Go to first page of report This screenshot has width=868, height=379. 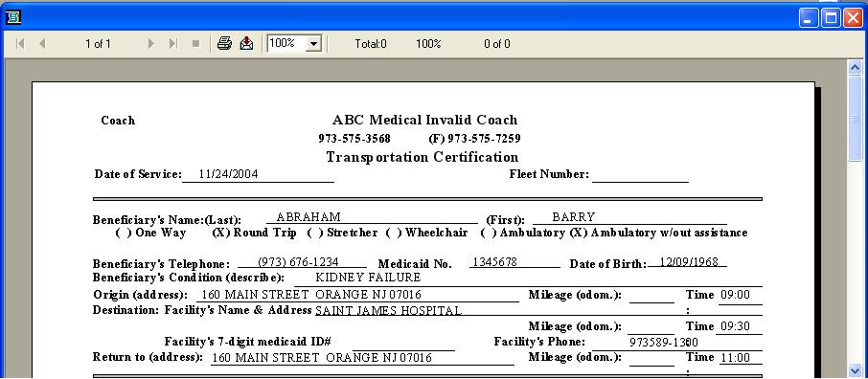click(x=20, y=44)
